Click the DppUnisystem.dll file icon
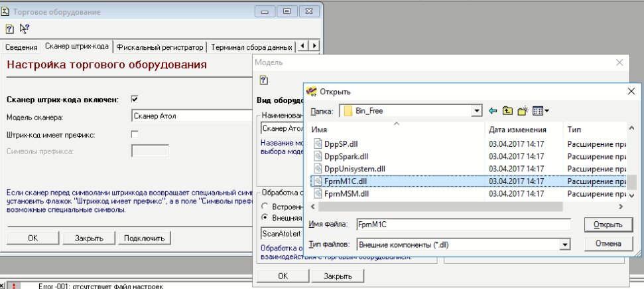This screenshot has height=289, width=644. 318,168
